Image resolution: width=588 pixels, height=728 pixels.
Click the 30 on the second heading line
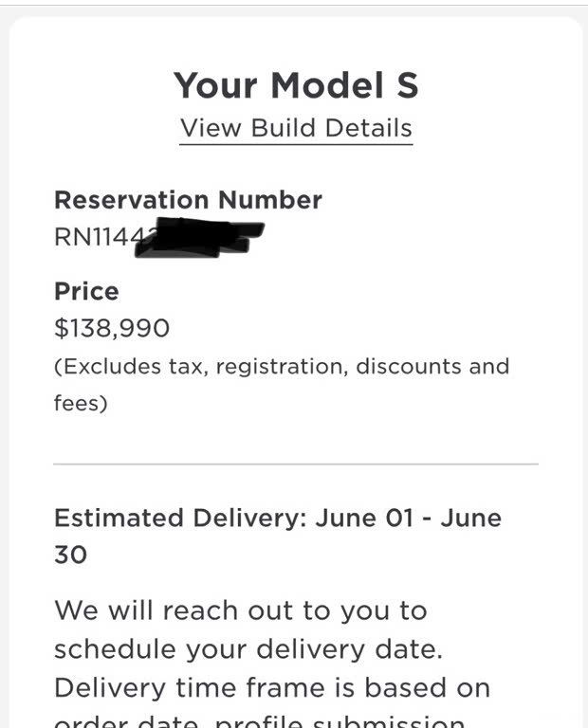[70, 555]
